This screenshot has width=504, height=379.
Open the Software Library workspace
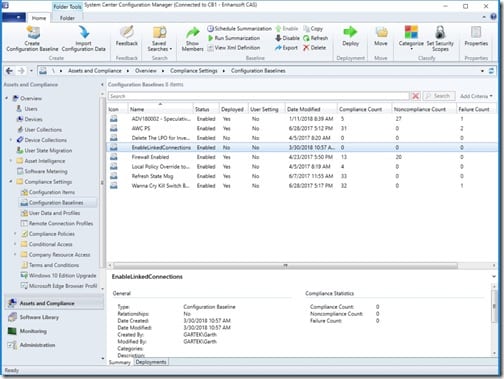coord(54,317)
